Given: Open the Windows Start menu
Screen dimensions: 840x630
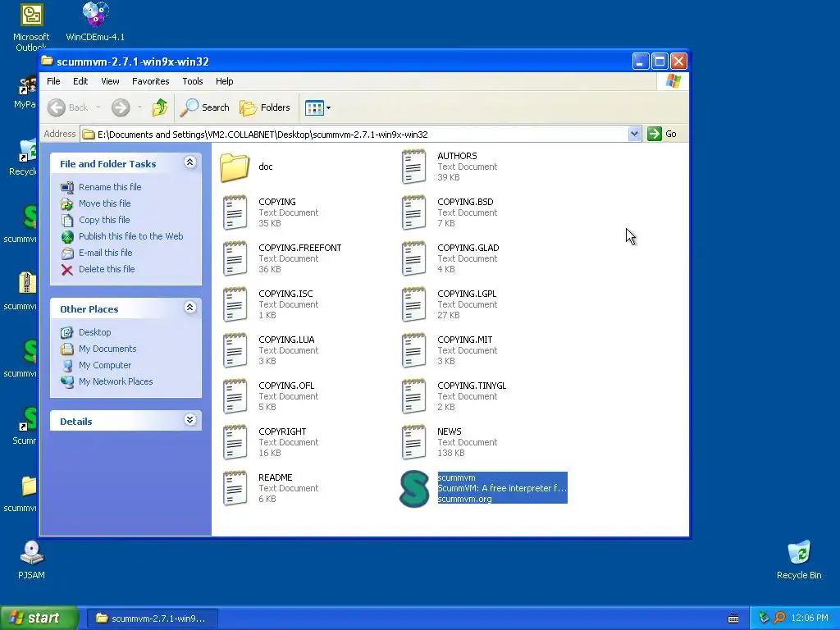Looking at the screenshot, I should (39, 619).
